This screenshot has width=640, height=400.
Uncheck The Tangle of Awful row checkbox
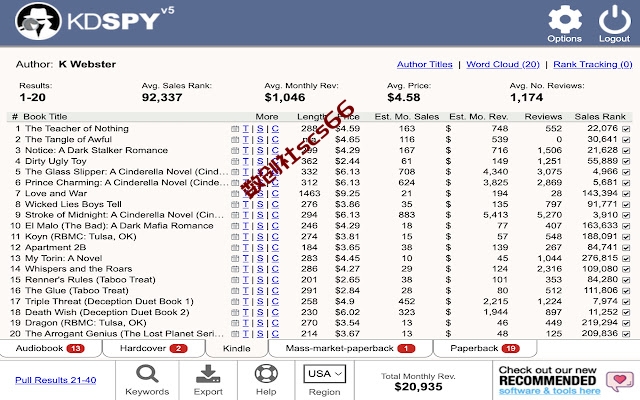pyautogui.click(x=626, y=140)
